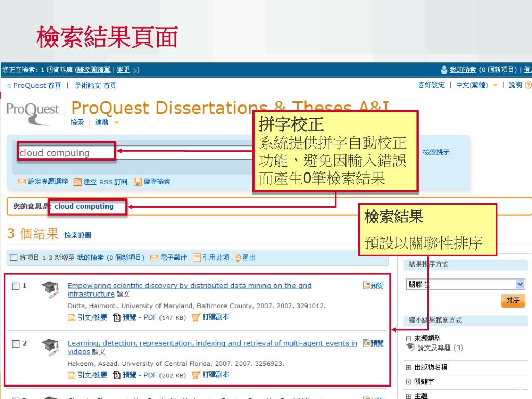The width and height of the screenshot is (532, 399).
Task: Open 引文/摘要 icon for Hakeem result
Action: [x=71, y=375]
